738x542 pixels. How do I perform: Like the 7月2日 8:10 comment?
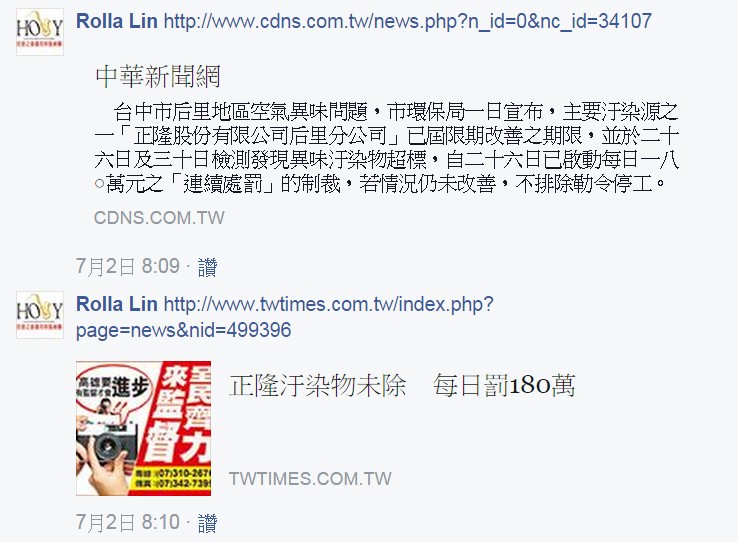(x=208, y=523)
